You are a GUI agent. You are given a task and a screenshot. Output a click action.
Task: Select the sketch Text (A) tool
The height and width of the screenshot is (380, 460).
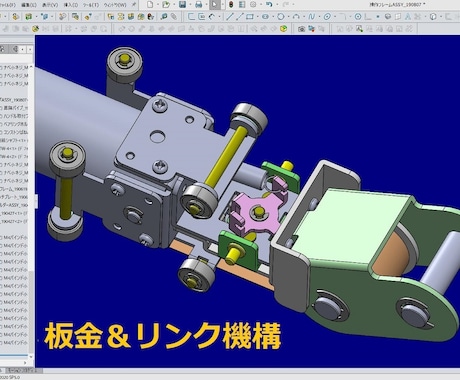tap(408, 16)
